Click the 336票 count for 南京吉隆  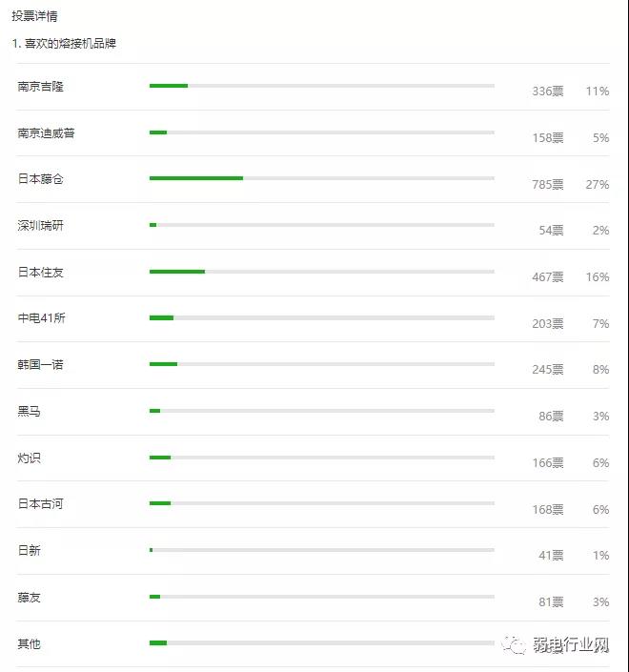[x=547, y=92]
